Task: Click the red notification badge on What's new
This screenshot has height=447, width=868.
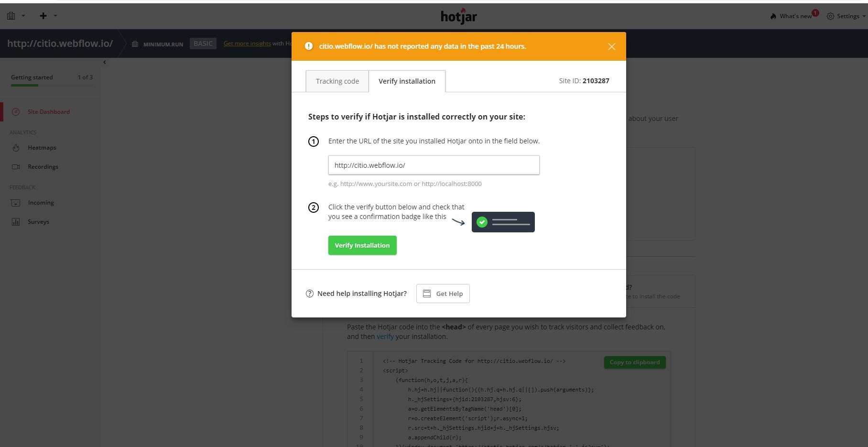Action: pos(815,13)
